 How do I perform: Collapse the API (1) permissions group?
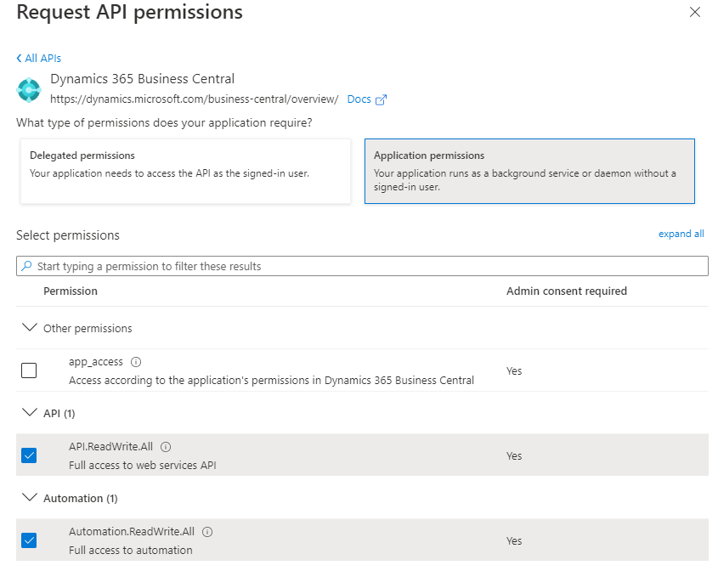30,413
